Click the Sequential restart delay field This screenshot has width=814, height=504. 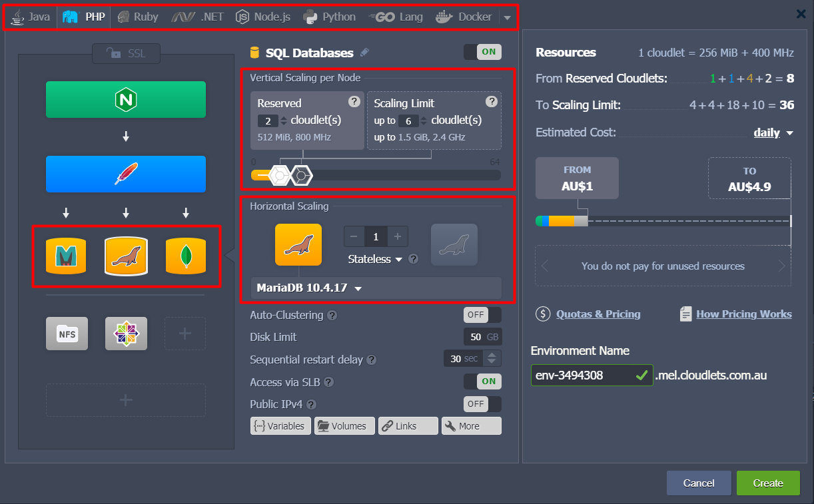click(464, 359)
